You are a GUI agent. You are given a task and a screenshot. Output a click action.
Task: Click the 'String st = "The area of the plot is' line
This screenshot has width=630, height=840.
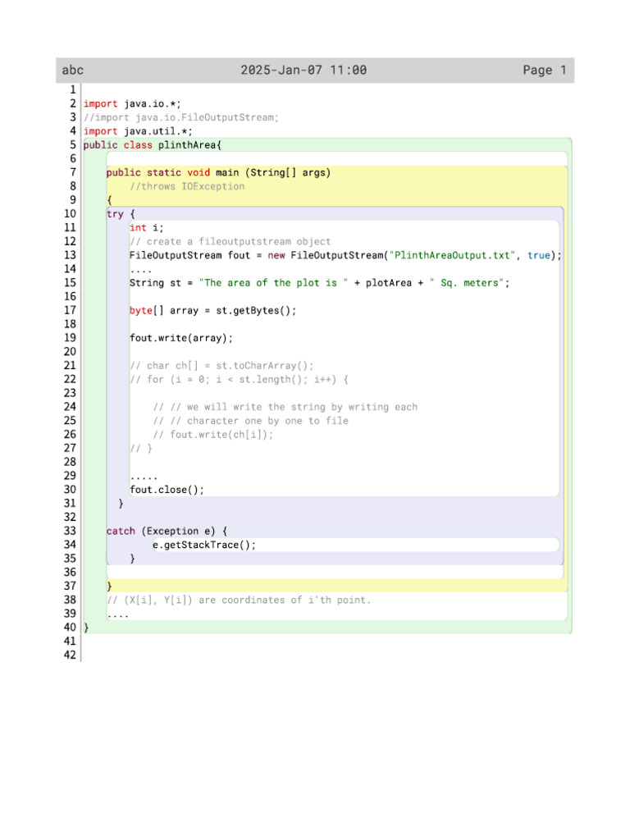pyautogui.click(x=319, y=283)
